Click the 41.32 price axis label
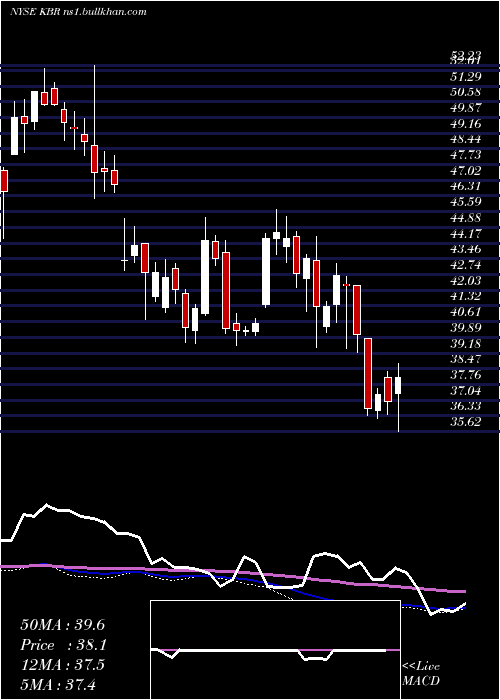This screenshot has width=500, height=700. [x=466, y=296]
